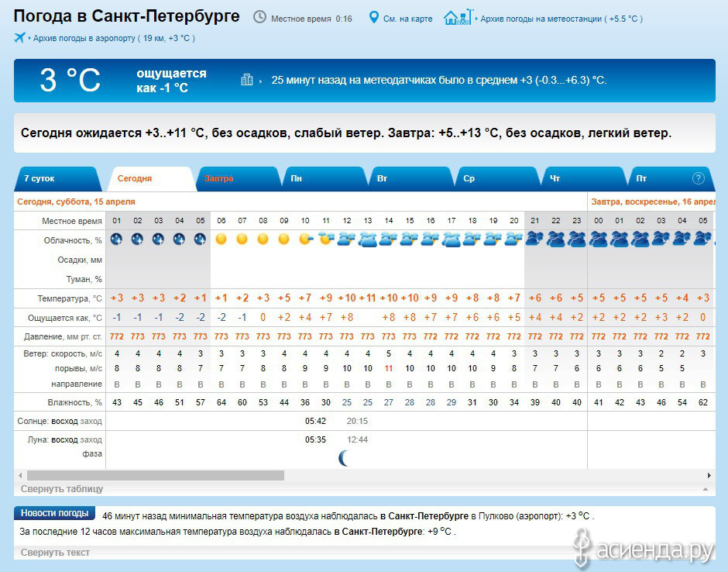Click the cloudiness icon for hour 01 today
This screenshot has width=728, height=572.
point(116,239)
